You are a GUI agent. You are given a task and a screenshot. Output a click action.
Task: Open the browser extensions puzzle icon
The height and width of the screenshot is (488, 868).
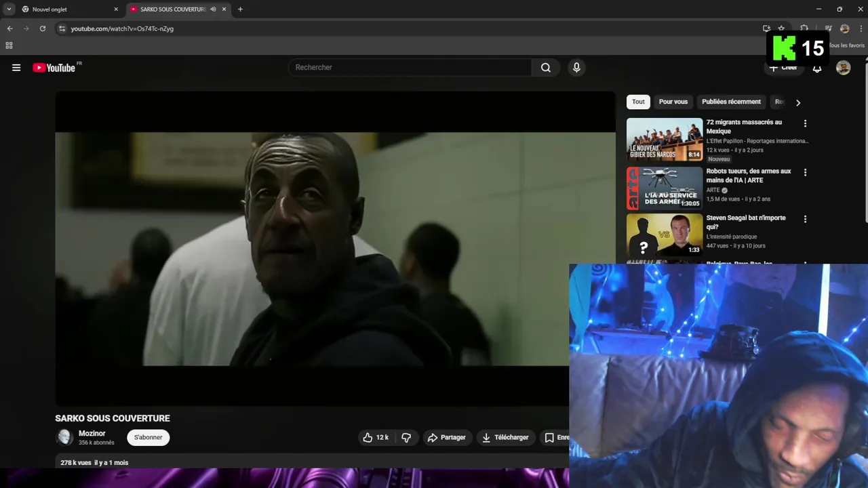coord(804,28)
